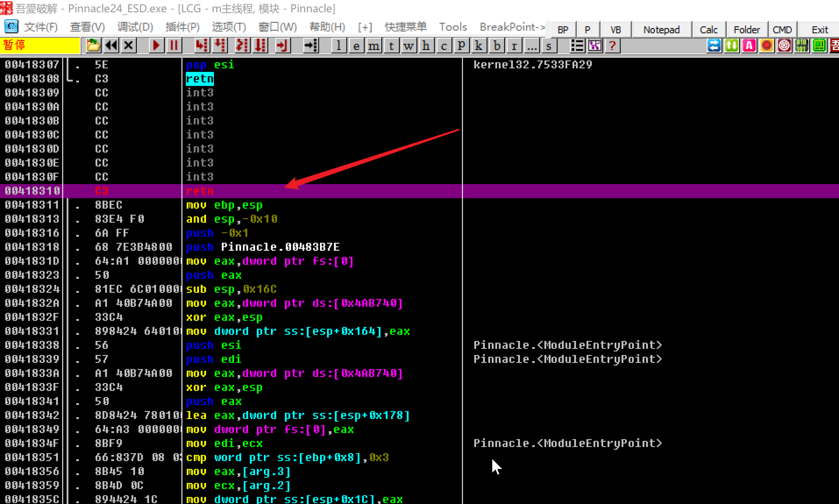Open the 选项(T) menu
This screenshot has height=504, width=839.
[x=229, y=27]
